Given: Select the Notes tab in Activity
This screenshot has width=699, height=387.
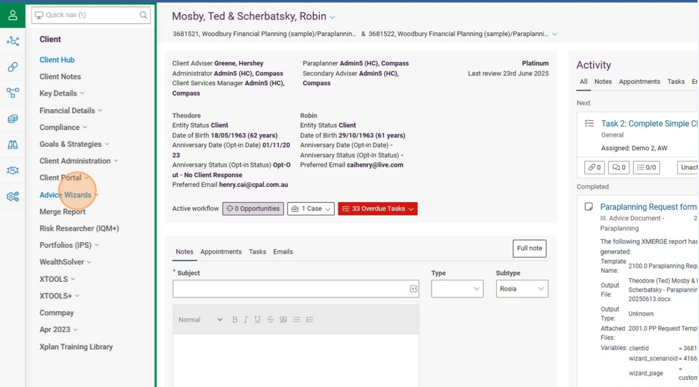Looking at the screenshot, I should 603,82.
